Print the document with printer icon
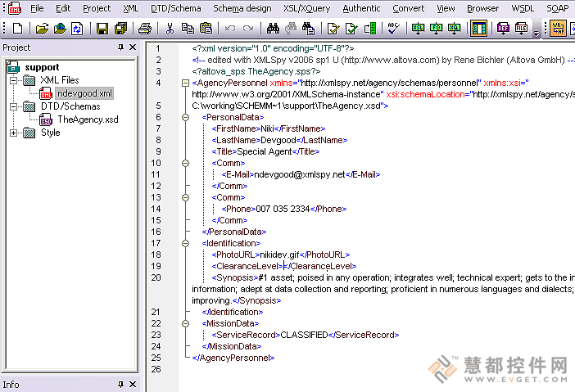575x392 pixels. click(x=145, y=28)
